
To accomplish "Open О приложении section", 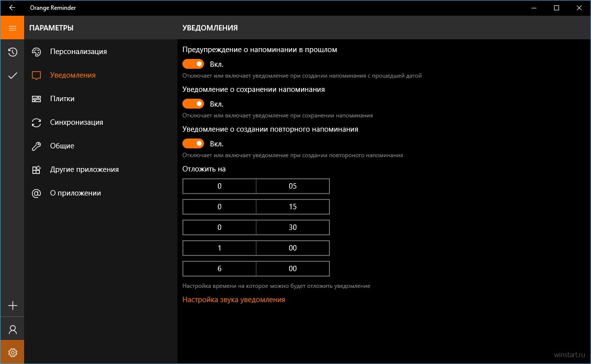I will (101, 193).
